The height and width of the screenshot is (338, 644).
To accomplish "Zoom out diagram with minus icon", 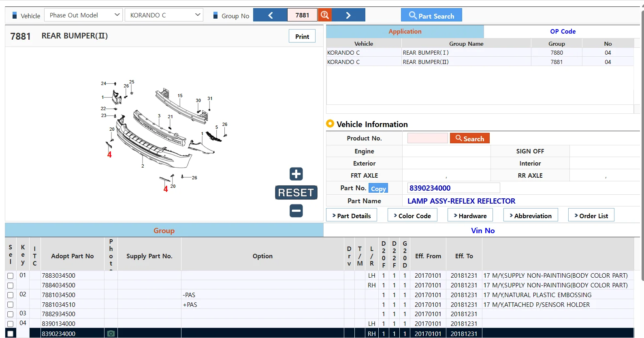I will 296,210.
